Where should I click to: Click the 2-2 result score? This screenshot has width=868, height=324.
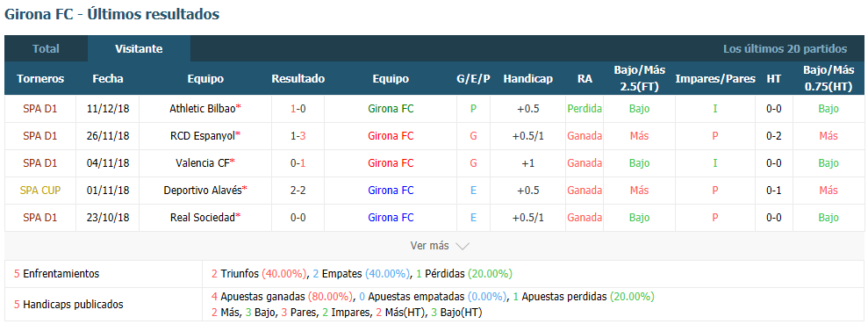pos(298,190)
